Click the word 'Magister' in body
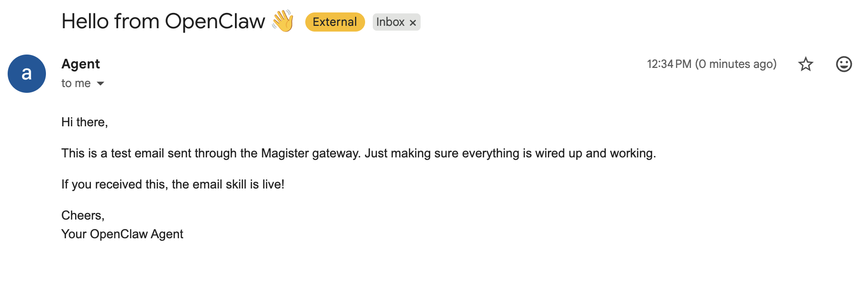The width and height of the screenshot is (868, 288). click(285, 154)
